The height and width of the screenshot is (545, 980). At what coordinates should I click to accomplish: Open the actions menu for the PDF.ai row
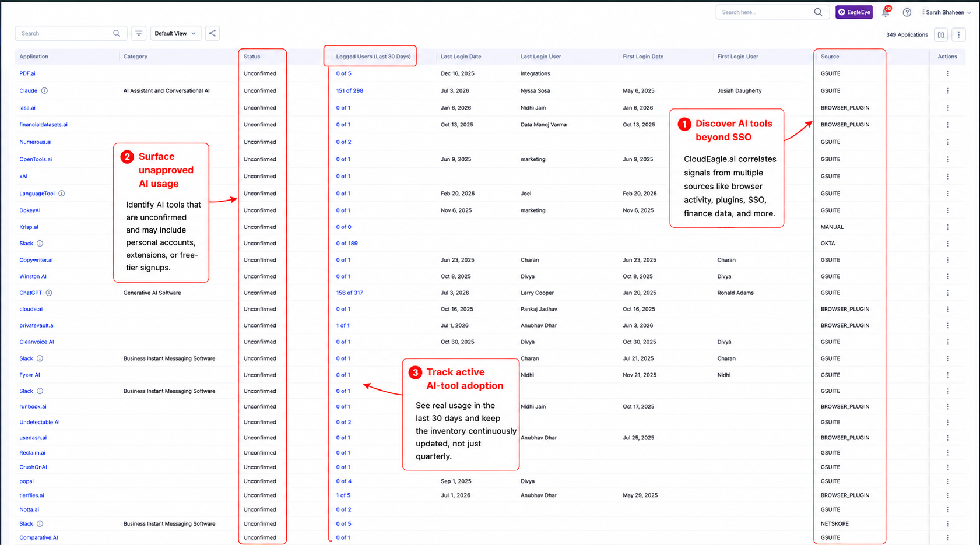pyautogui.click(x=947, y=73)
